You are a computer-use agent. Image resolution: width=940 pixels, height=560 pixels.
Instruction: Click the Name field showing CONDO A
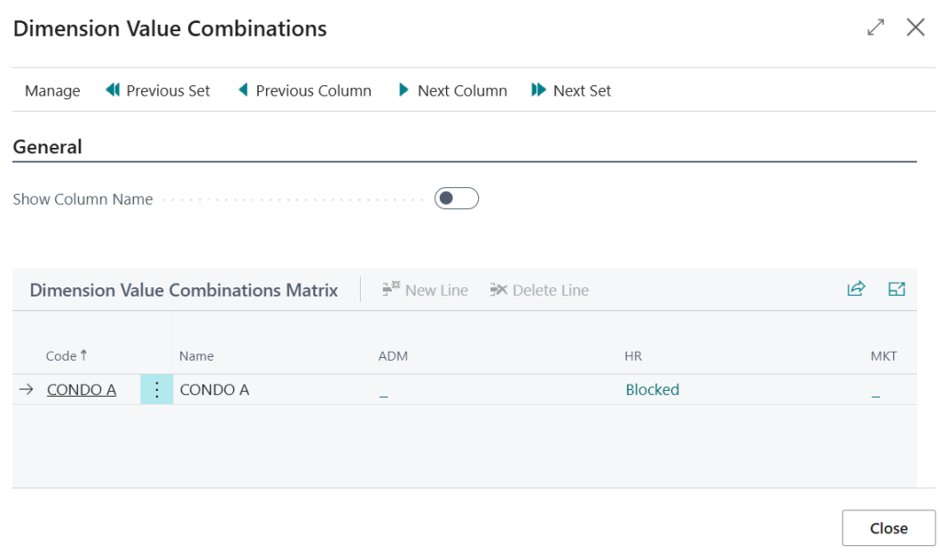click(x=215, y=388)
